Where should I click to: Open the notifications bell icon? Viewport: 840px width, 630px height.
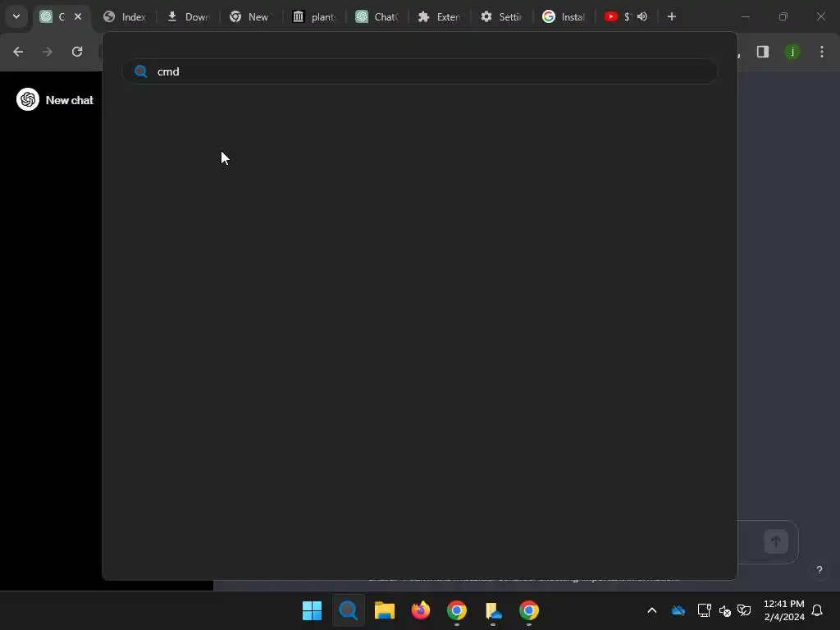(818, 610)
